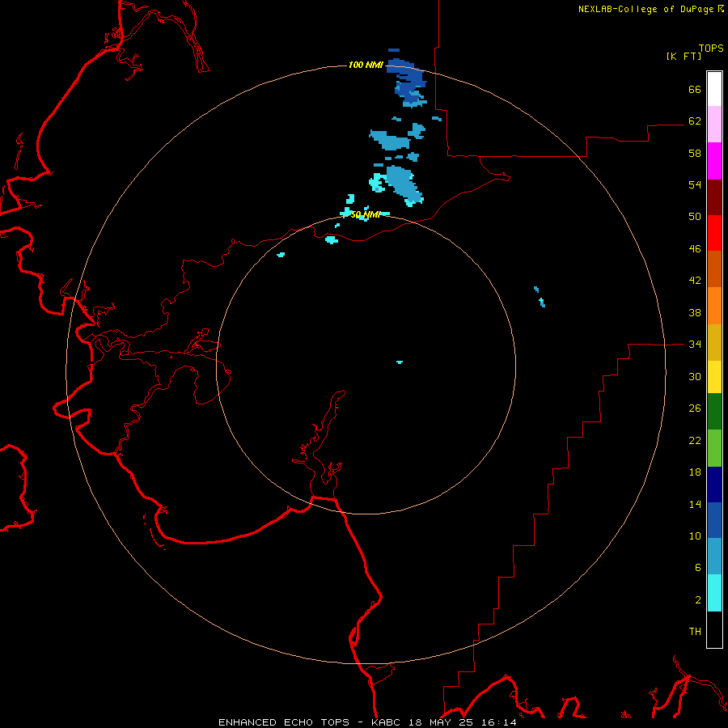Select the dark green legend swatch

pyautogui.click(x=714, y=412)
